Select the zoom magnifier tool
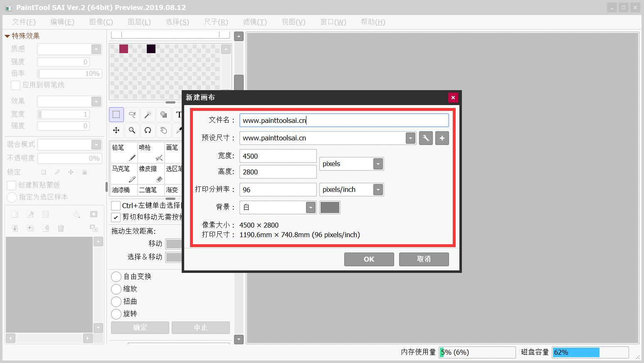This screenshot has height=363, width=644. point(132,130)
